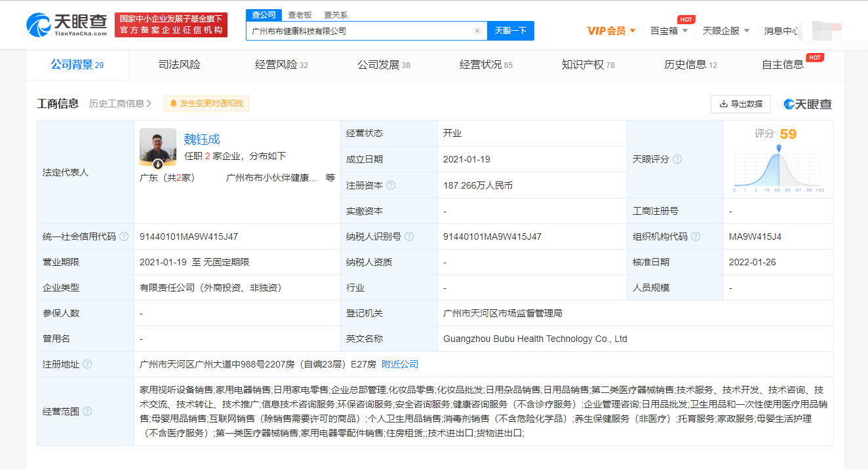Clear the search box with the x icon
The width and height of the screenshot is (868, 469).
[477, 31]
